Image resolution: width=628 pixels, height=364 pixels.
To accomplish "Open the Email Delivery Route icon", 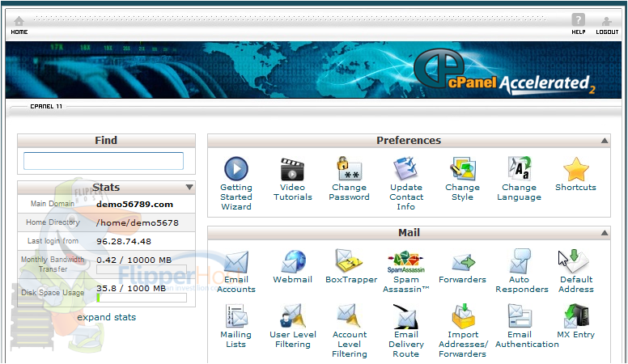I will pos(405,316).
